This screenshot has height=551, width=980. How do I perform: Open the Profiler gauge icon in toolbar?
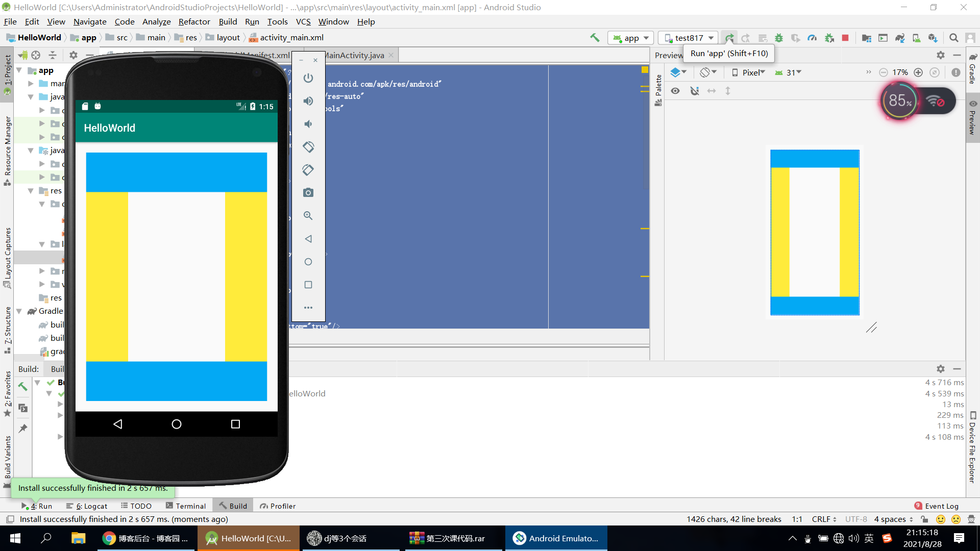[x=812, y=38]
